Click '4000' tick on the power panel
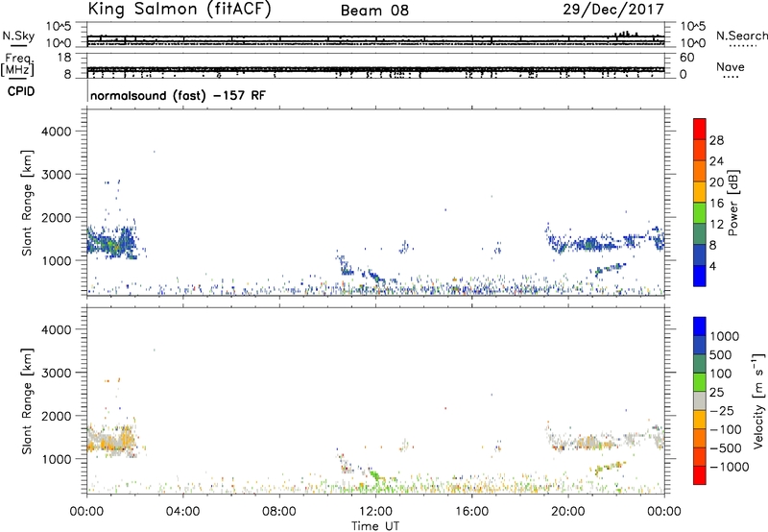This screenshot has height=532, width=768. coord(56,132)
